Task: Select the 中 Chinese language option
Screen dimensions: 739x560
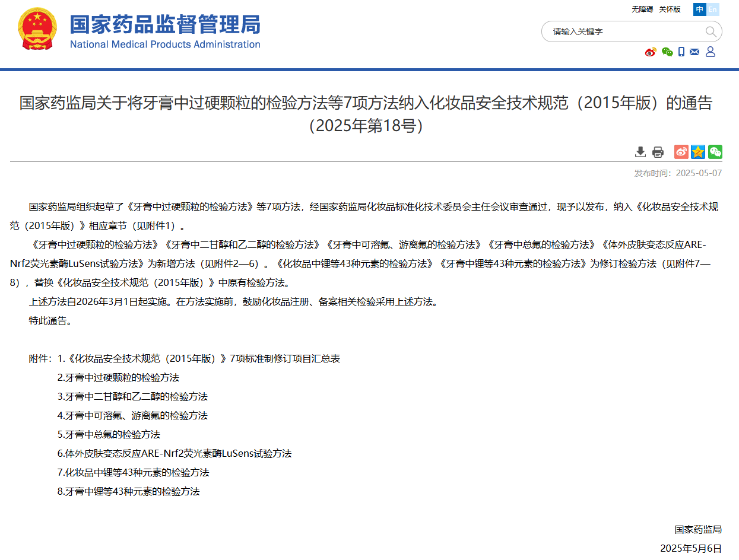Action: [700, 9]
